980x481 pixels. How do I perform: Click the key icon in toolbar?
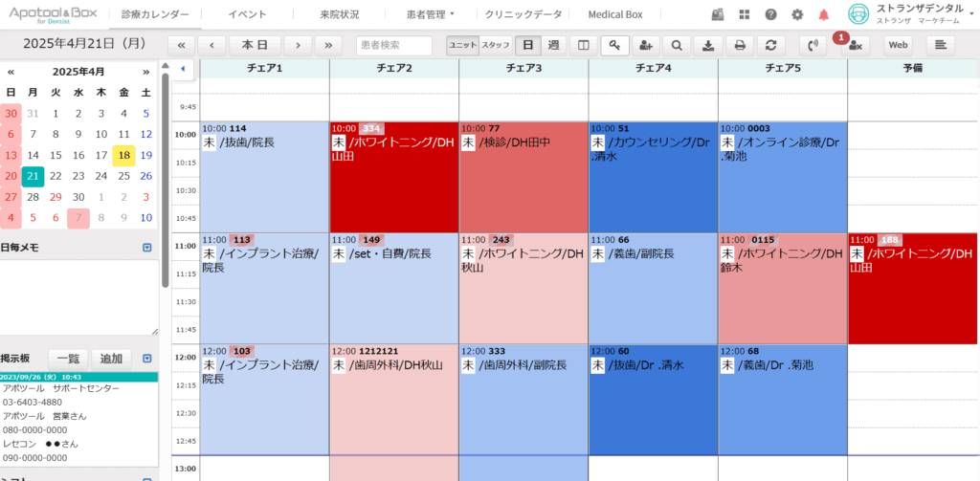click(614, 45)
